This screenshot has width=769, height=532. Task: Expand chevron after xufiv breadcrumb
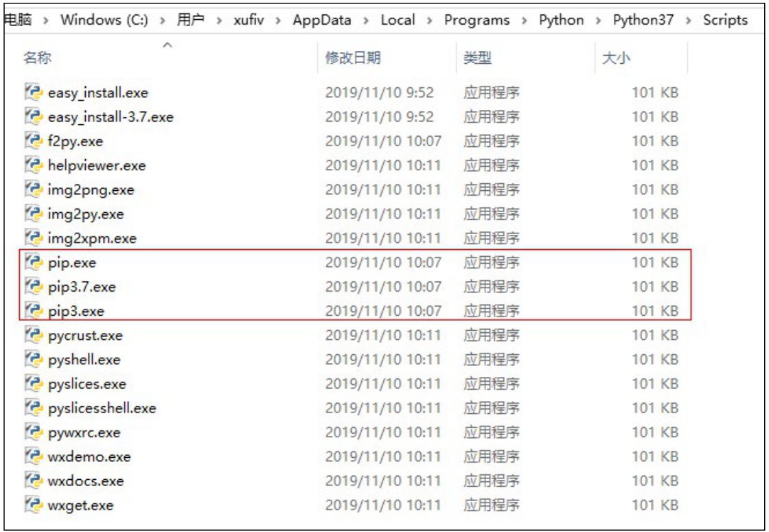pyautogui.click(x=278, y=21)
